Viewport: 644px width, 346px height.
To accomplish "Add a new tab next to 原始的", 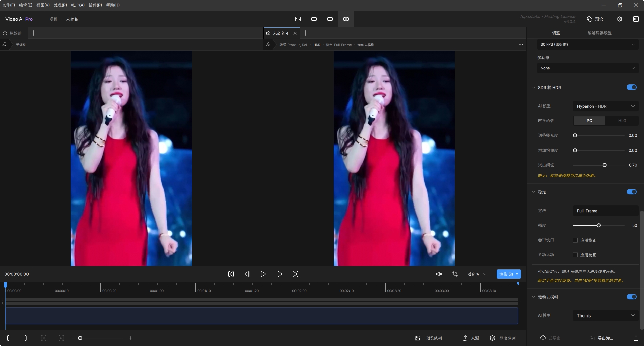I will click(x=33, y=33).
